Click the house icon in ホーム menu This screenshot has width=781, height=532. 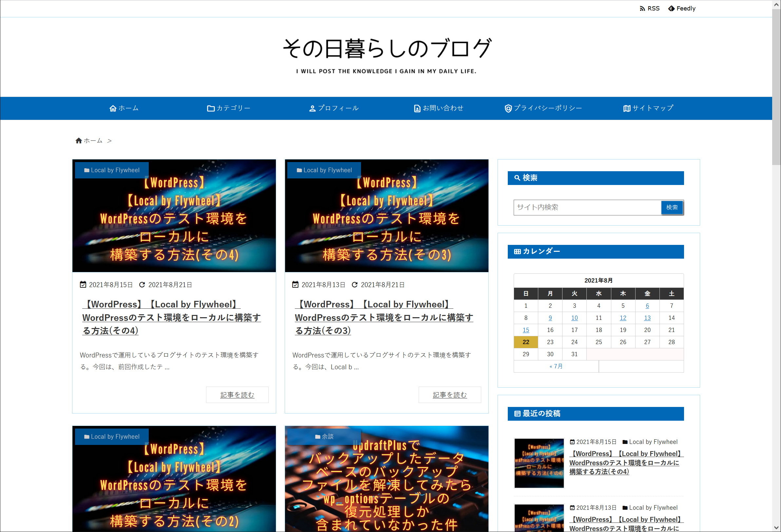point(113,108)
